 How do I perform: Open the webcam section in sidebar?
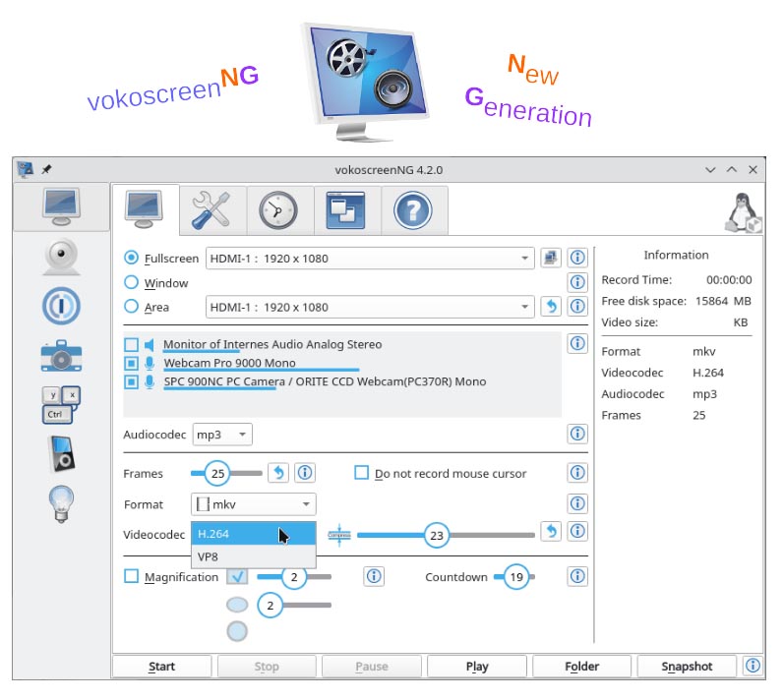60,256
